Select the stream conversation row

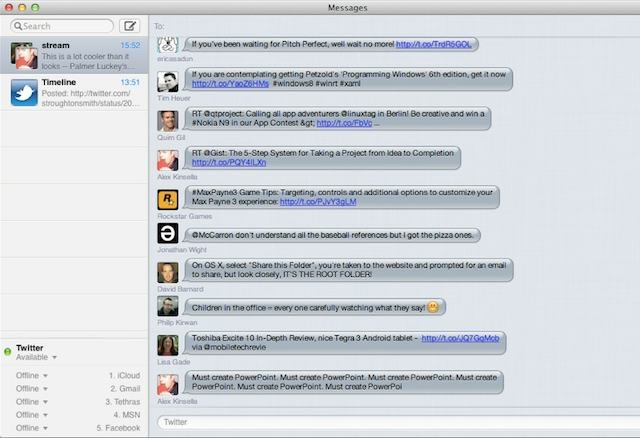[x=74, y=55]
